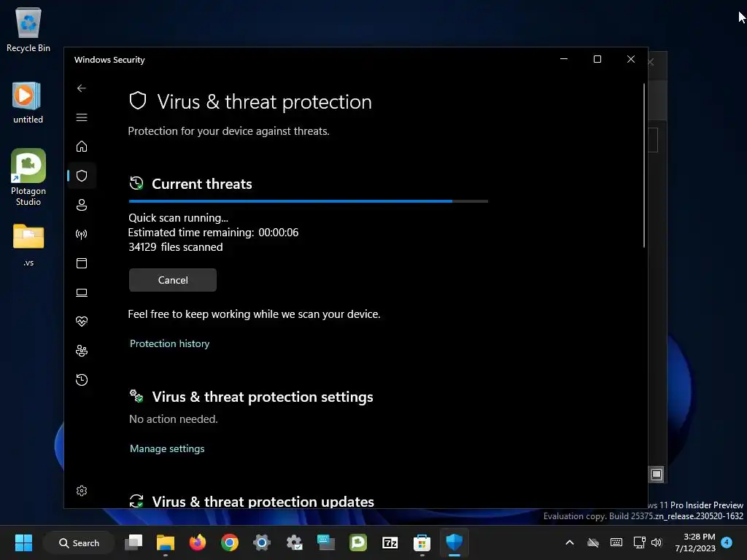
Task: Select the Recycle Bin desktop icon
Action: pos(28,29)
